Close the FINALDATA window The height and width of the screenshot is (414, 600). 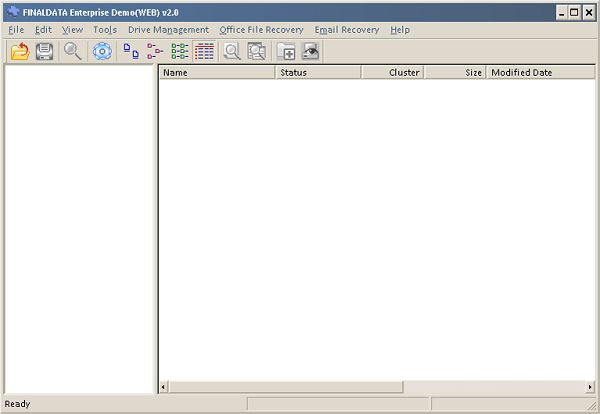(x=589, y=13)
